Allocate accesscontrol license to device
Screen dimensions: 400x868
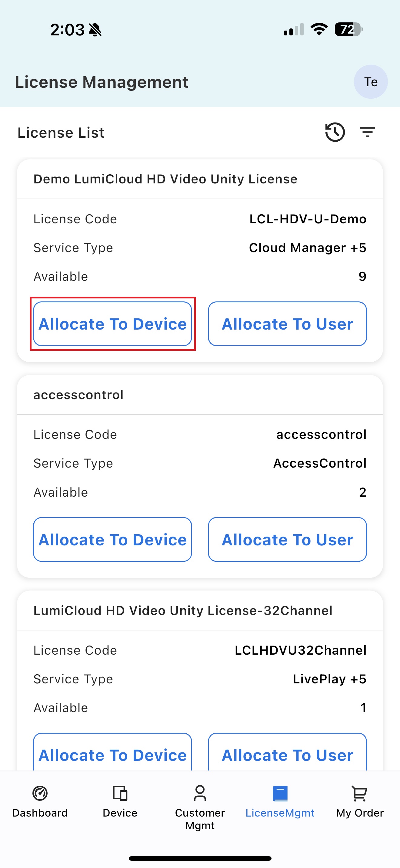(112, 539)
